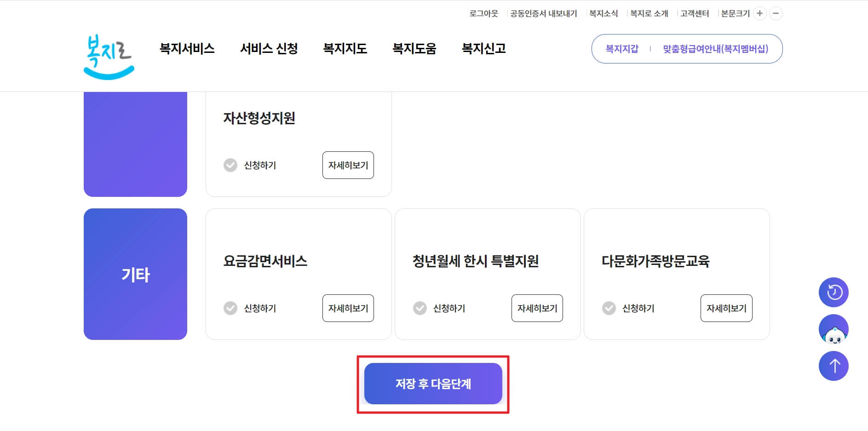View 자세히보기 for 다문화가족방문교육
The image size is (868, 431).
[x=726, y=308]
